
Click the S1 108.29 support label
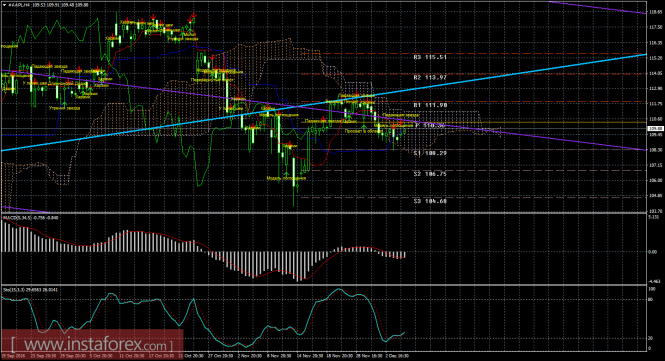(x=430, y=153)
